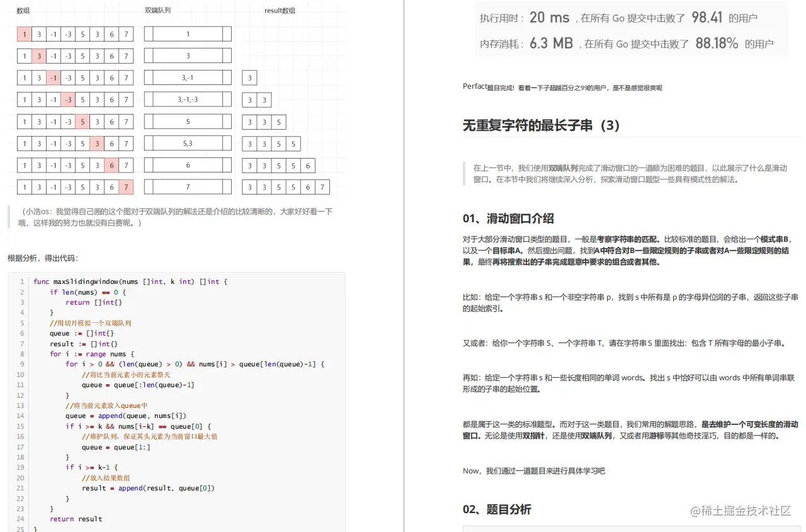
Task: Click code line 'queue := []int{}'
Action: tap(82, 333)
